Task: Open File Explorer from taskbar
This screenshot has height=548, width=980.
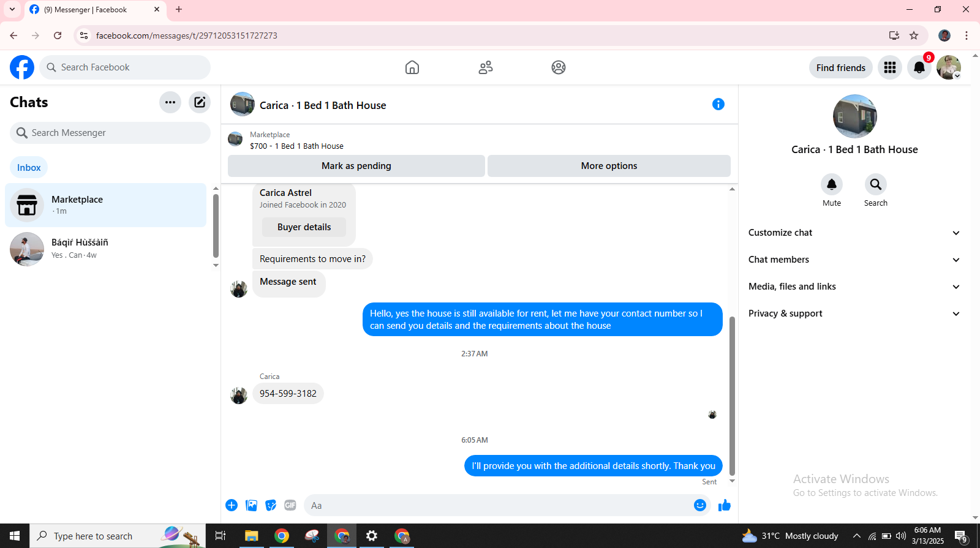Action: click(251, 536)
